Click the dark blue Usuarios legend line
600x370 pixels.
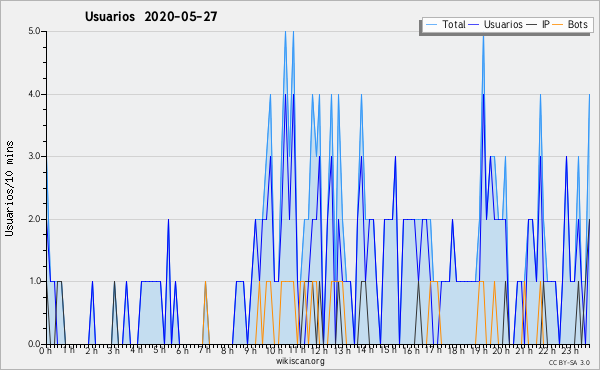click(x=474, y=25)
